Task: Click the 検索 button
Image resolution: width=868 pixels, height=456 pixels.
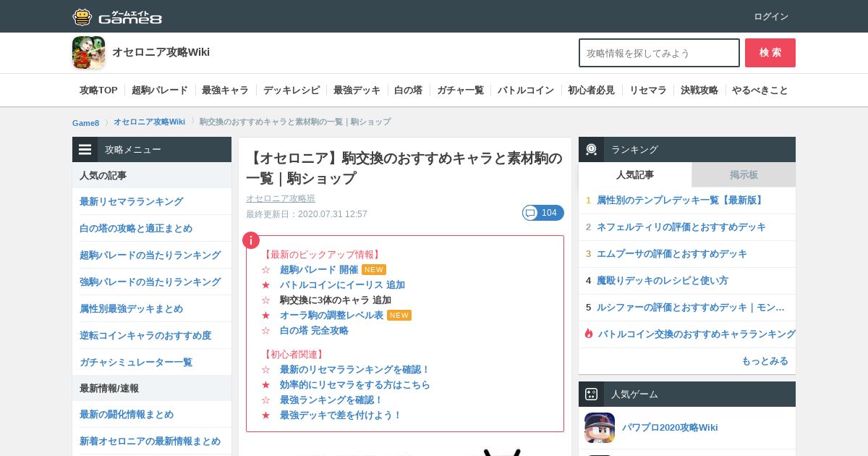Action: 770,53
